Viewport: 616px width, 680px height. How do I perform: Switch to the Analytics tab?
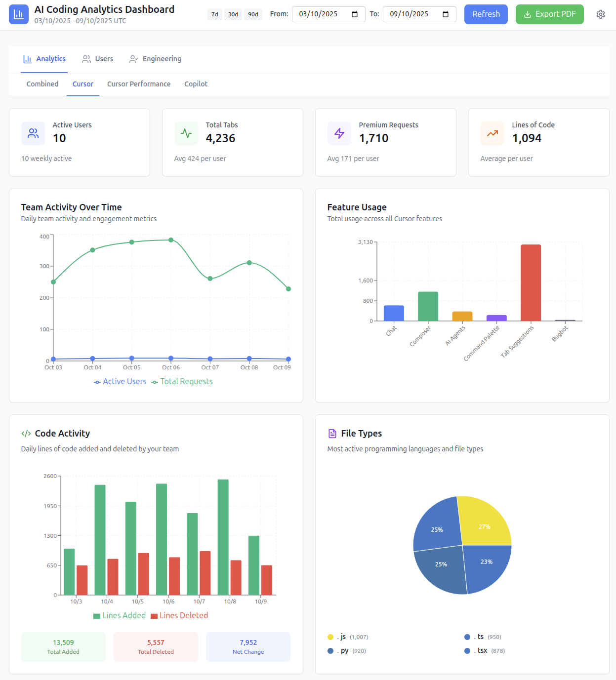tap(44, 59)
